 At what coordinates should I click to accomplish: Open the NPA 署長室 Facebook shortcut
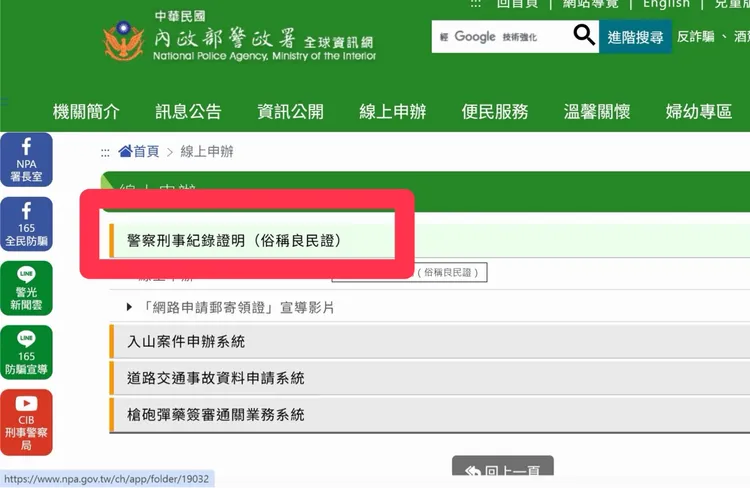26,160
